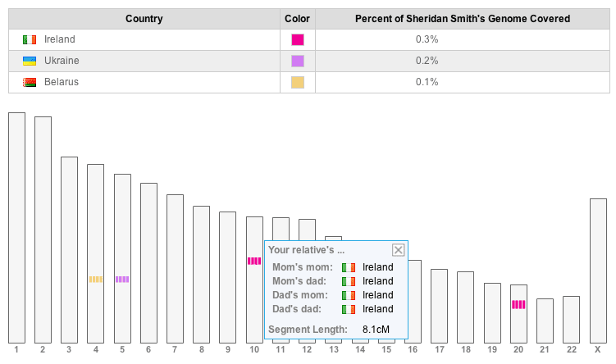Click Ireland flag beside Mom's dad
Viewport: 616px width, 364px height.
click(x=349, y=281)
